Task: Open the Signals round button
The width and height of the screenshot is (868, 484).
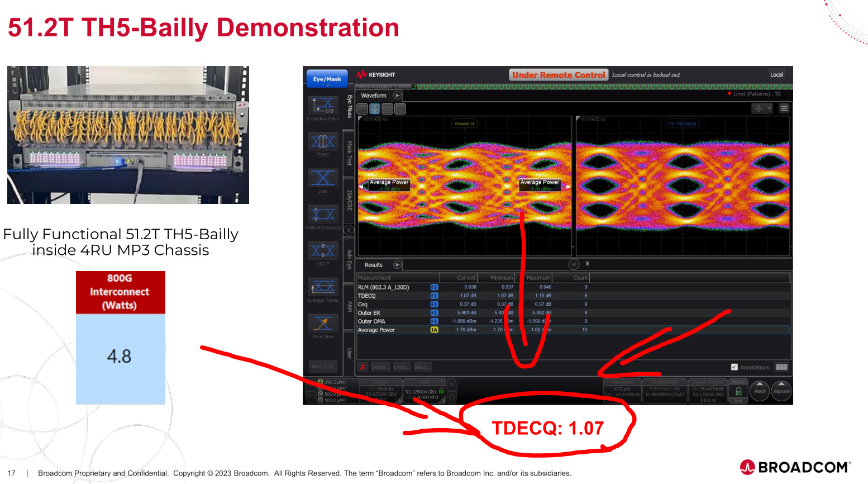Action: click(781, 391)
